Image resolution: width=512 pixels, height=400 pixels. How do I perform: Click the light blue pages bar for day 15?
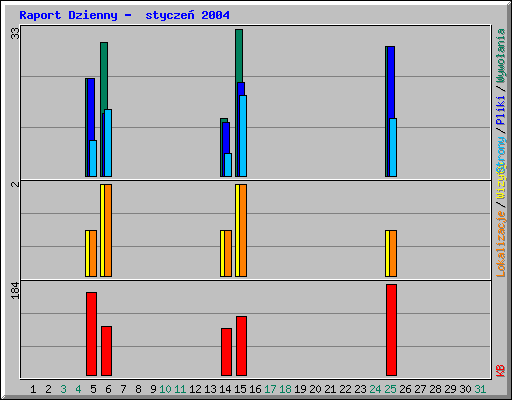243,136
